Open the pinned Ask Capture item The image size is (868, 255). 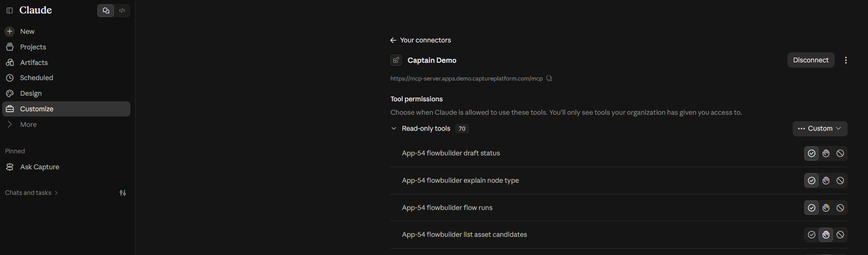tap(66, 167)
